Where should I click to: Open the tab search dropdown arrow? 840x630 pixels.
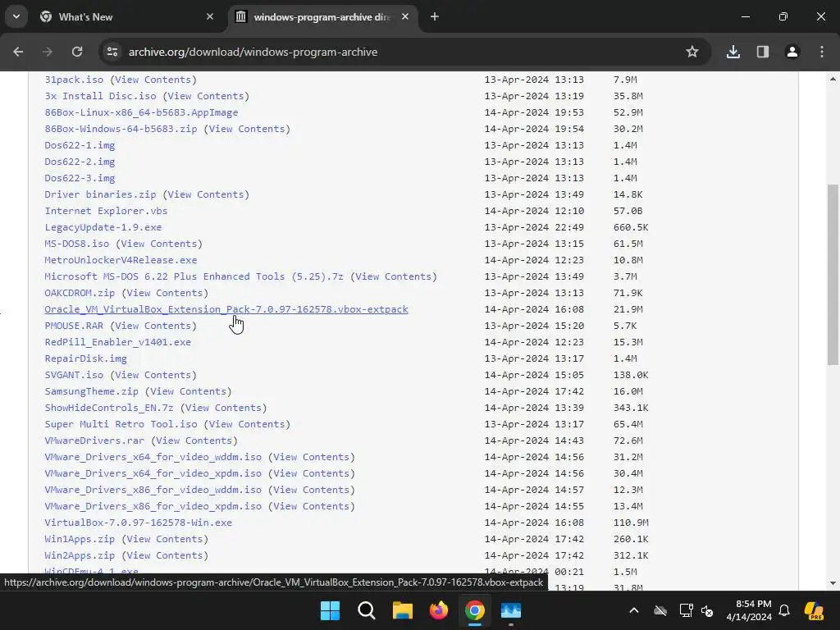16,16
